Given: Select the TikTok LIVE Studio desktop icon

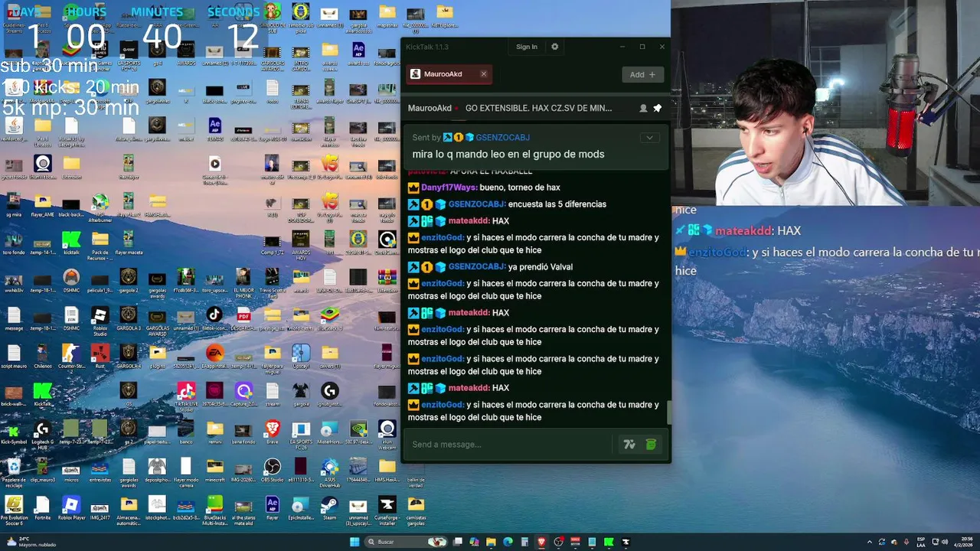Looking at the screenshot, I should (186, 396).
